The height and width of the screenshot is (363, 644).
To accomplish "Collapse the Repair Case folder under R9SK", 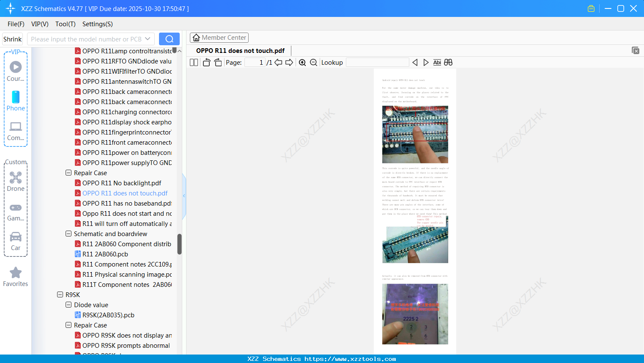I will tap(69, 325).
